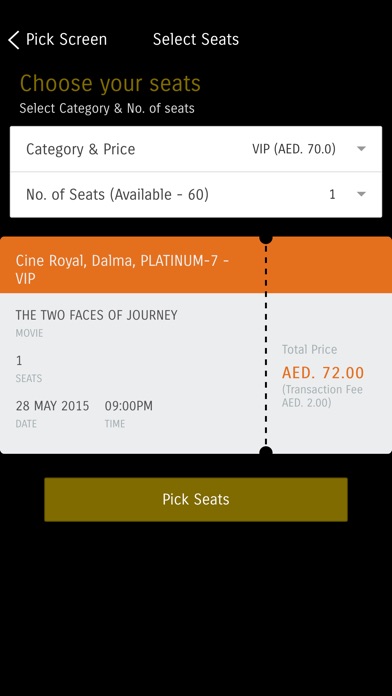Tap the orange Cine Royal ticket header
This screenshot has height=696, width=392.
pyautogui.click(x=196, y=265)
